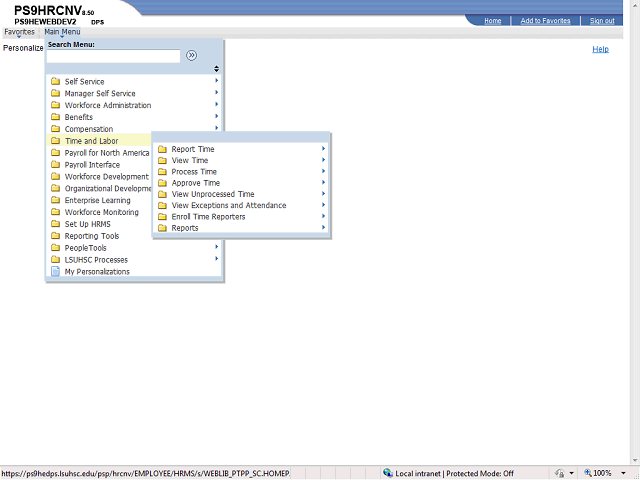Expand the PeopleTools submenu arrow
The image size is (640, 480).
[x=216, y=247]
